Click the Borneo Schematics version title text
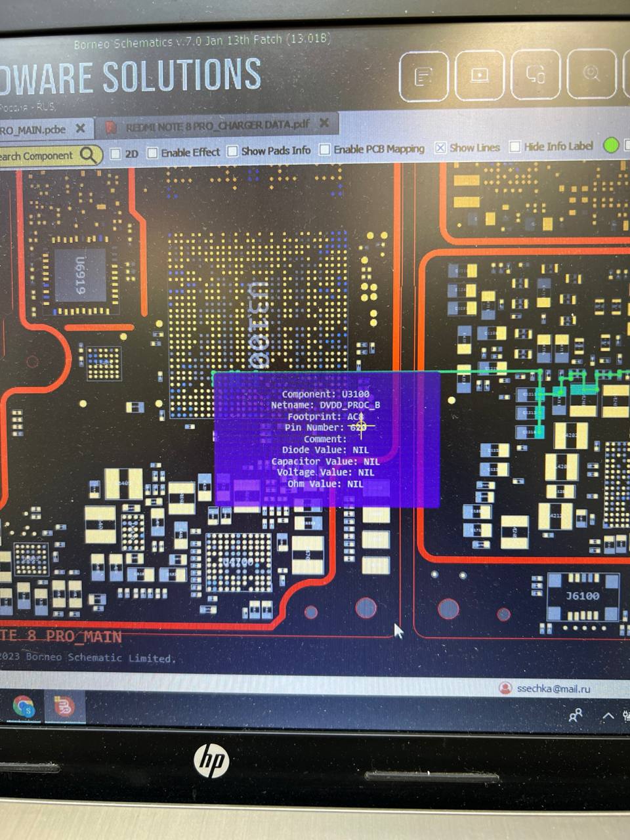Viewport: 630px width, 840px height. (x=201, y=41)
